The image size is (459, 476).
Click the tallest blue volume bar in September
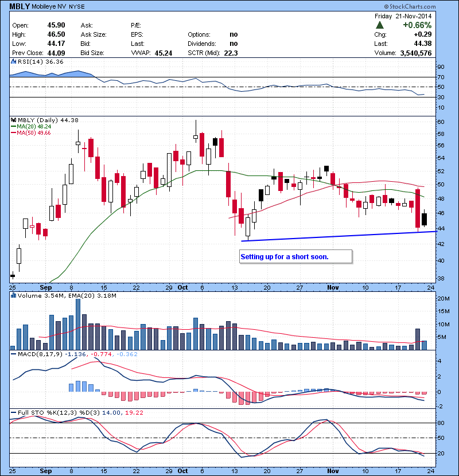pyautogui.click(x=78, y=324)
